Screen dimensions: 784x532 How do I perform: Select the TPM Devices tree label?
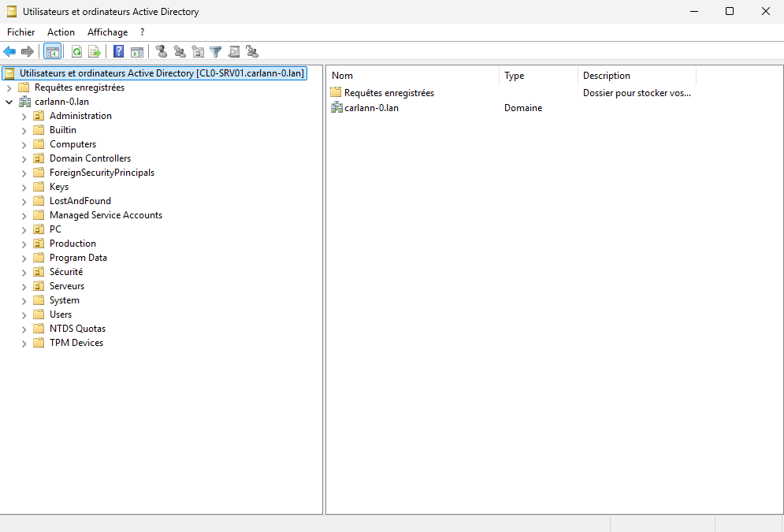point(76,343)
